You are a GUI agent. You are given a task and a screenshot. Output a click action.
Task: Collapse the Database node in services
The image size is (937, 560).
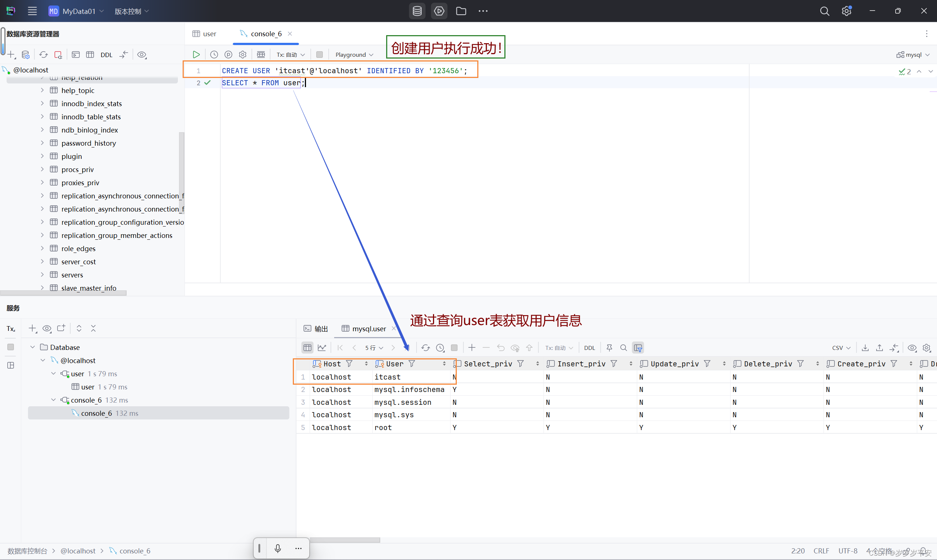tap(33, 347)
